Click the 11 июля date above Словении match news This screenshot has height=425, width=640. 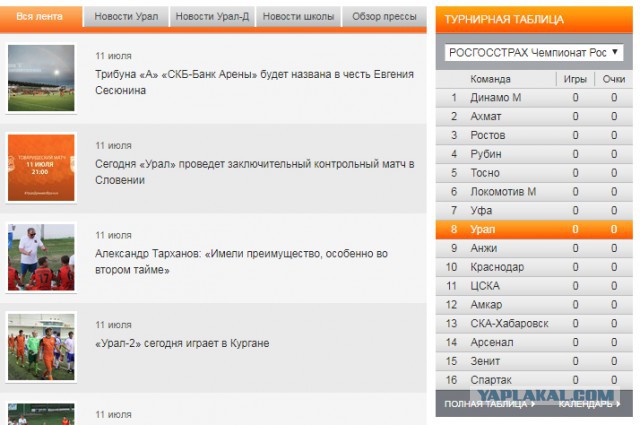coord(113,146)
